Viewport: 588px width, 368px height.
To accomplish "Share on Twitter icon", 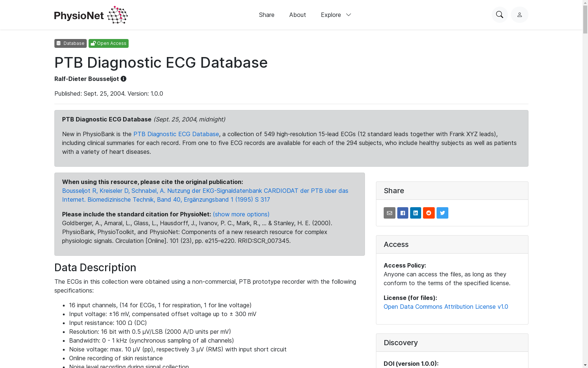I will pos(442,213).
